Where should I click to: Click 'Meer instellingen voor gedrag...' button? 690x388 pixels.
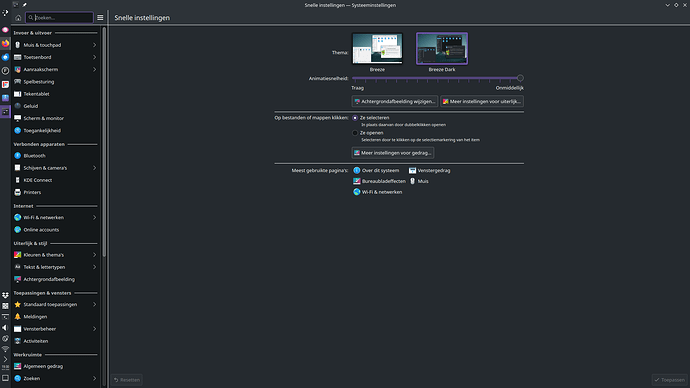click(393, 153)
